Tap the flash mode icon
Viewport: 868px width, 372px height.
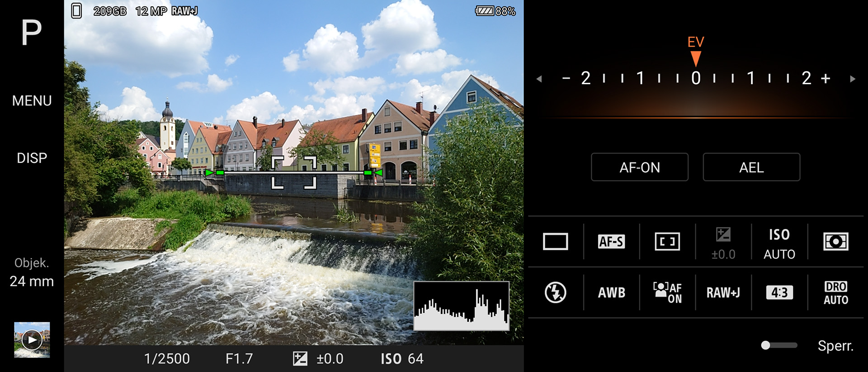click(555, 292)
